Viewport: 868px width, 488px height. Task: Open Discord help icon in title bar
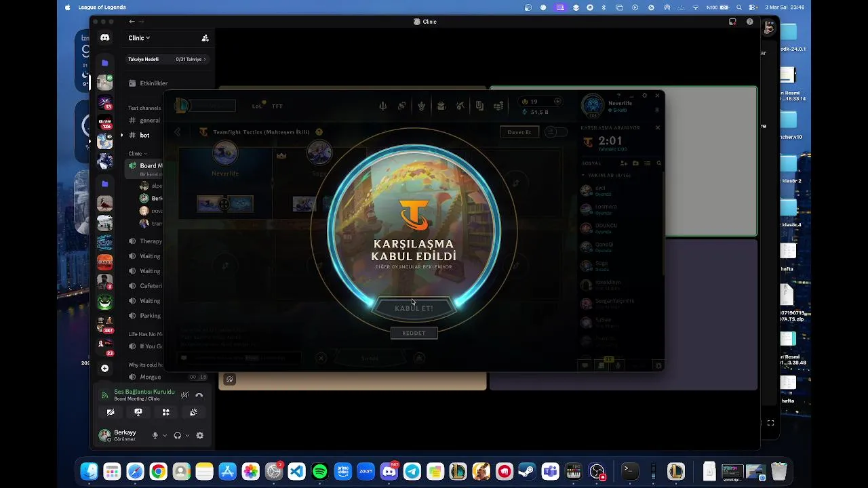click(x=750, y=22)
